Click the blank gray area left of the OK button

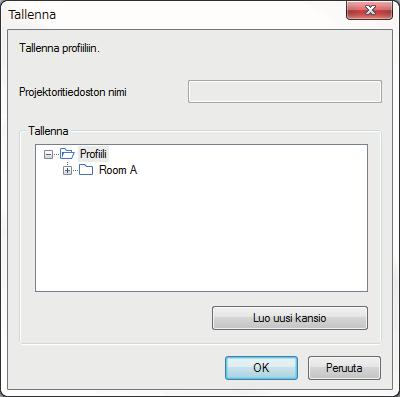click(117, 368)
